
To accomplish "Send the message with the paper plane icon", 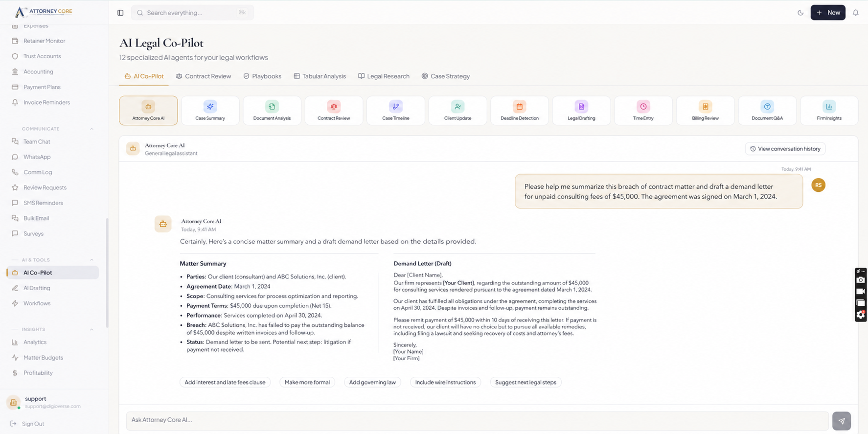I will point(842,421).
